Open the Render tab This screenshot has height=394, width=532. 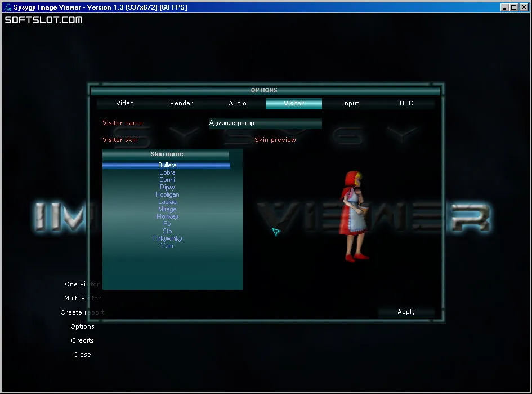(181, 103)
